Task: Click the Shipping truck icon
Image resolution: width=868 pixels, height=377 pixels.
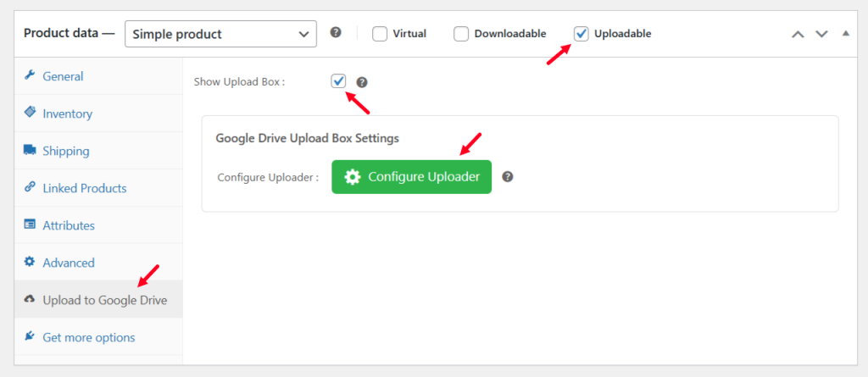Action: click(x=30, y=150)
